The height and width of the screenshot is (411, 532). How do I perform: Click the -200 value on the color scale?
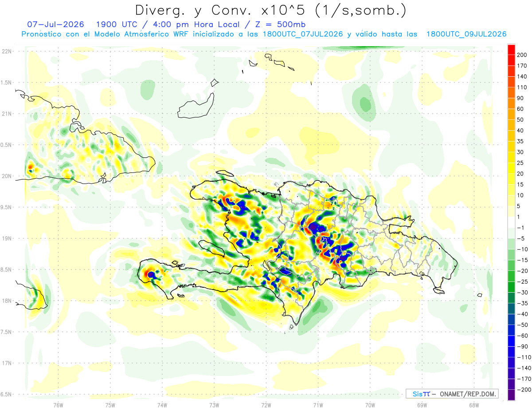click(x=525, y=390)
